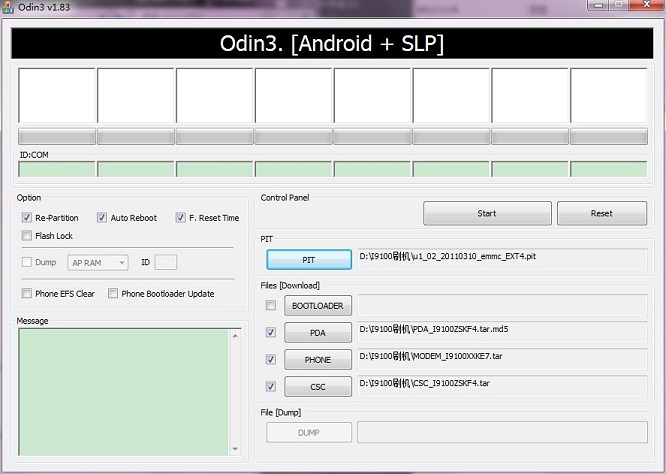Uncheck the PDA file checkbox
Screen dimensions: 666x474
[x=271, y=332]
